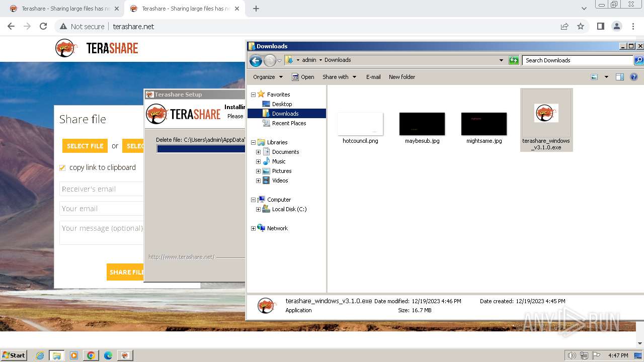The width and height of the screenshot is (644, 362).
Task: Collapse the Computer tree group
Action: [253, 200]
